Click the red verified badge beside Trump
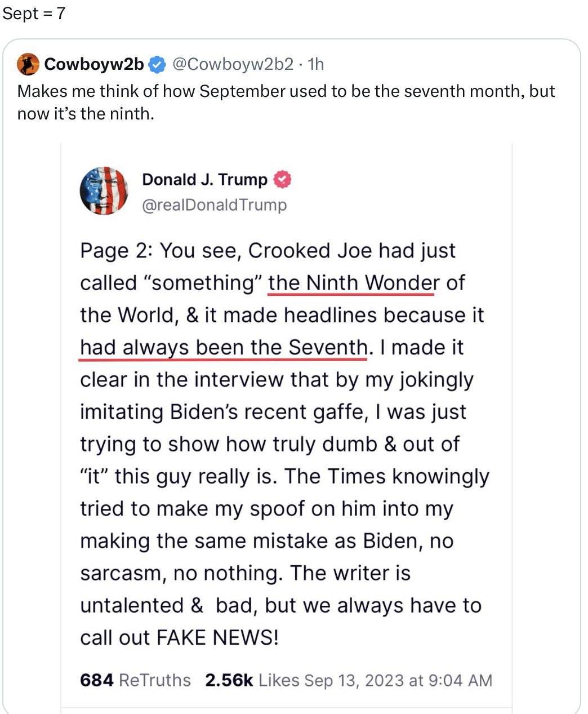 click(282, 180)
